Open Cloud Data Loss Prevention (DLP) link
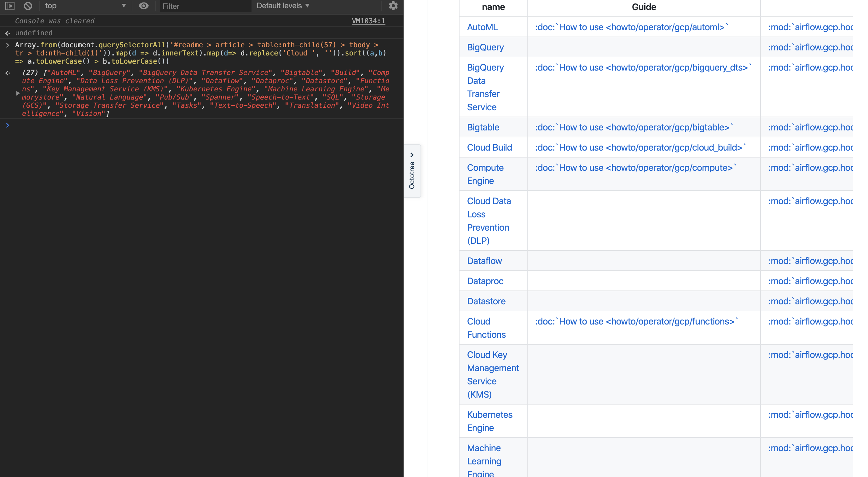The image size is (868, 477). 489,221
